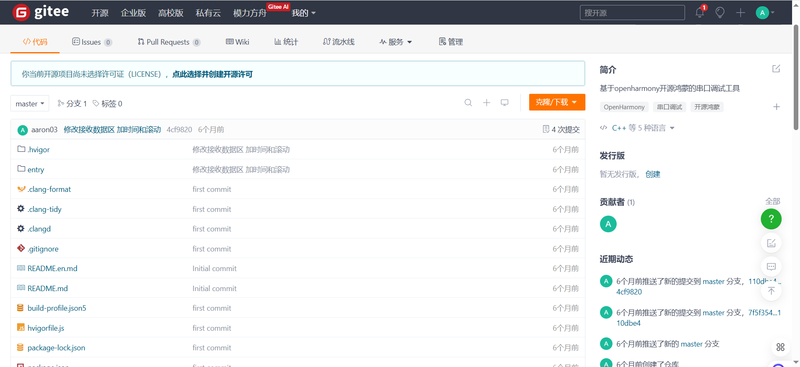Switch to the 代码 tab
This screenshot has height=367, width=800.
pyautogui.click(x=35, y=42)
